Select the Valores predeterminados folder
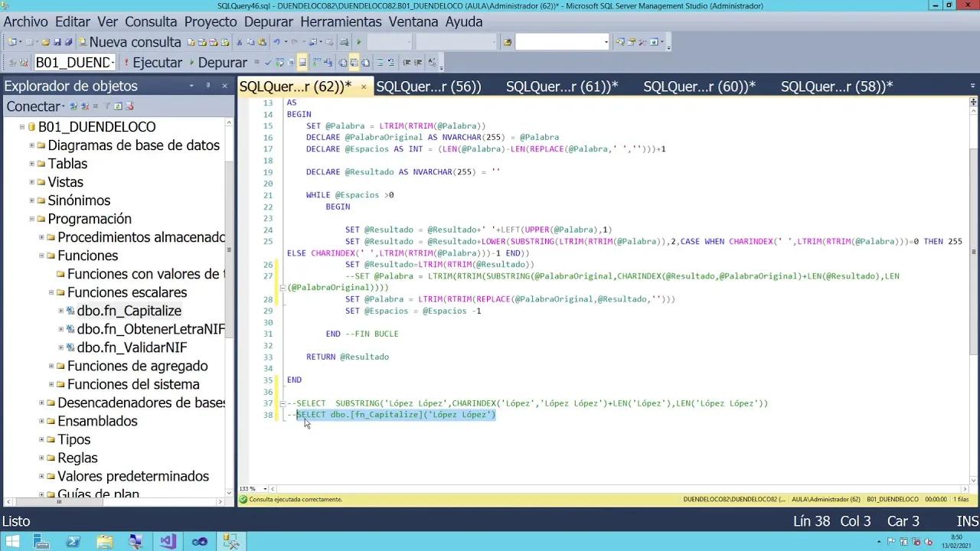The height and width of the screenshot is (551, 980). [133, 476]
